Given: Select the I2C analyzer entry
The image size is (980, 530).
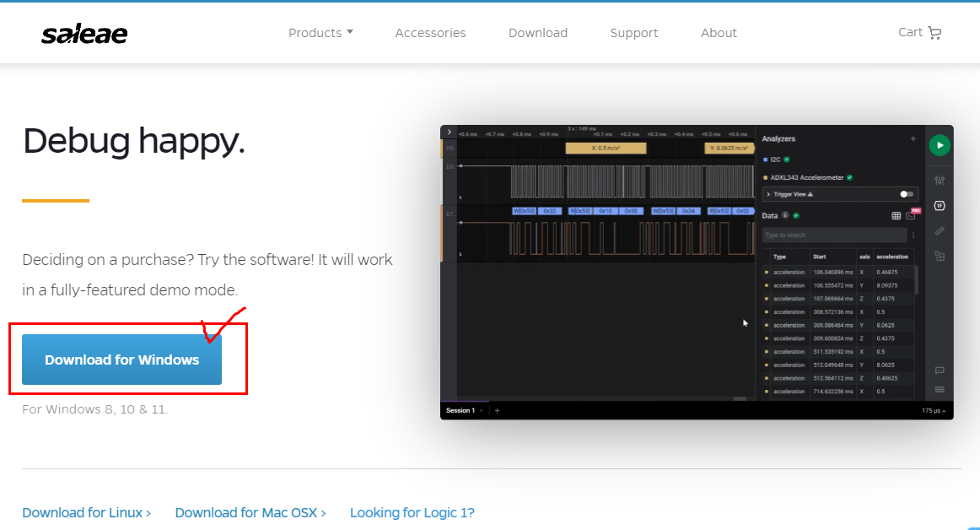Looking at the screenshot, I should (776, 160).
